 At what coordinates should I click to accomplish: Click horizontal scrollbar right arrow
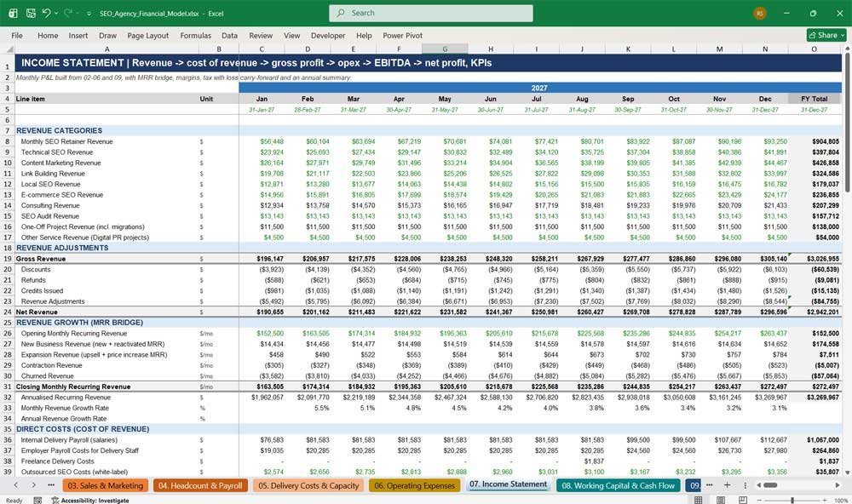pyautogui.click(x=838, y=485)
